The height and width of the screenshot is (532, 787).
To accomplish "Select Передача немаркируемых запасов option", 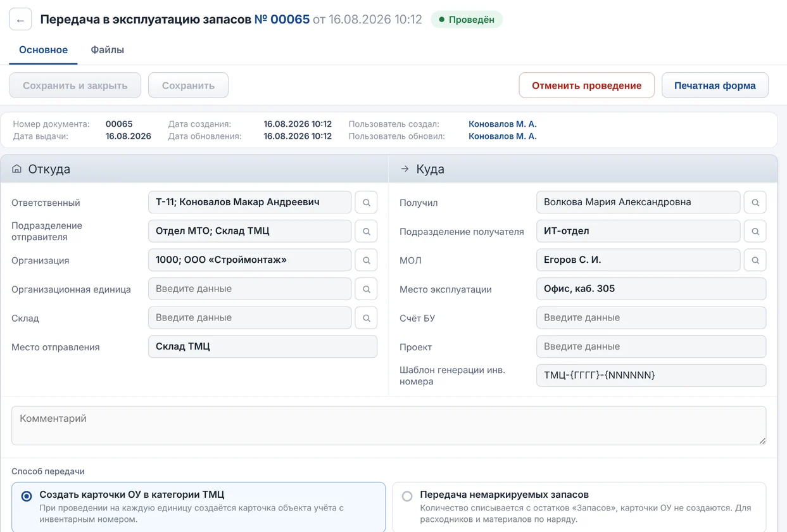I will [x=579, y=507].
